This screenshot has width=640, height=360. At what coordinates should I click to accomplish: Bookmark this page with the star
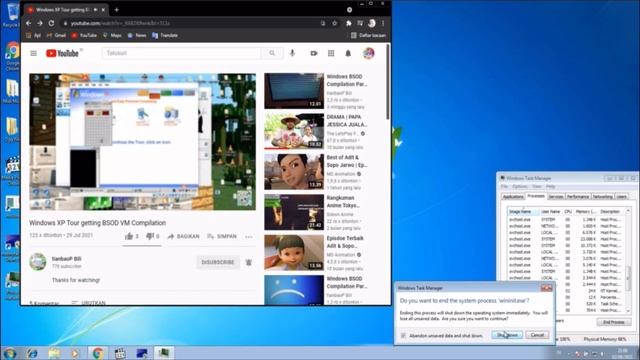(x=334, y=23)
